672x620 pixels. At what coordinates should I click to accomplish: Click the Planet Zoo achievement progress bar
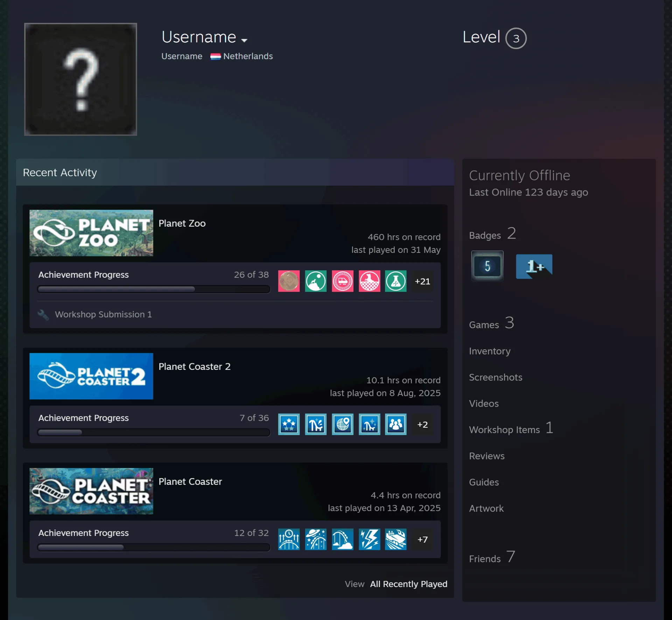[154, 289]
